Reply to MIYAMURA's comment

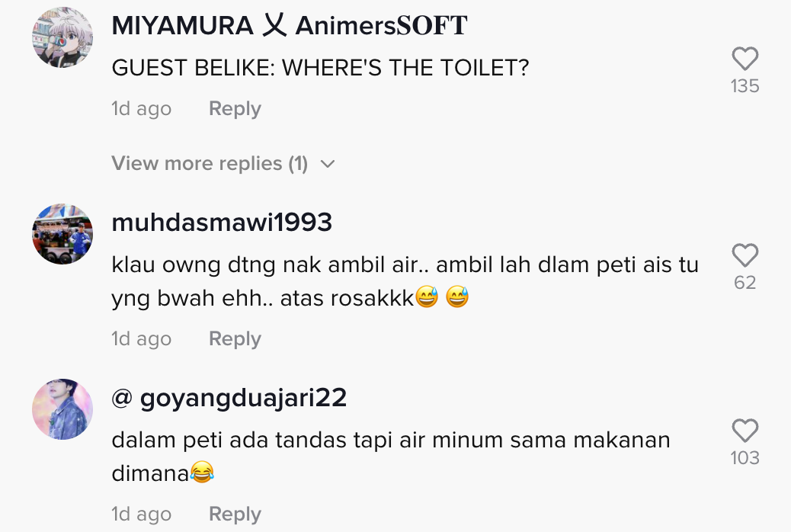(235, 108)
